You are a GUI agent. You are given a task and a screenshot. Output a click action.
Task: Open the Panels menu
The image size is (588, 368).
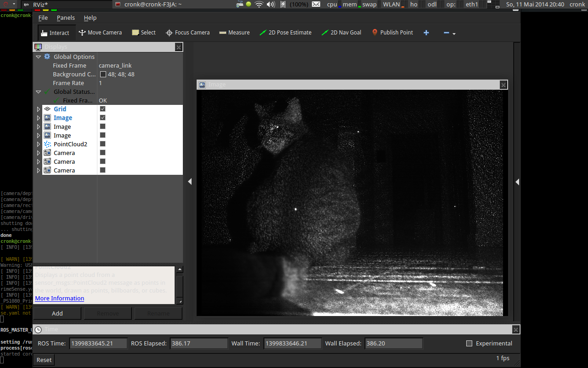point(66,17)
